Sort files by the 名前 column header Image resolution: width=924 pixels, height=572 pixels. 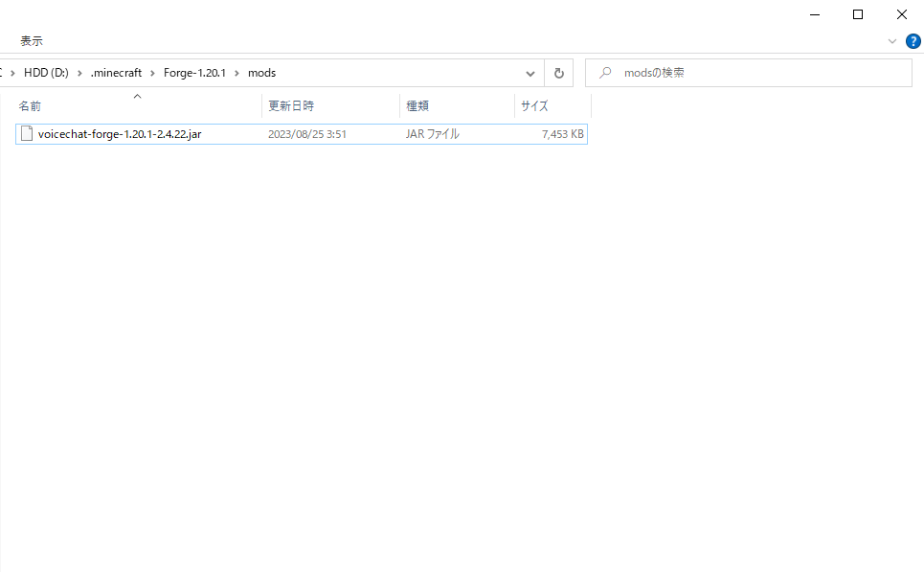coord(31,106)
